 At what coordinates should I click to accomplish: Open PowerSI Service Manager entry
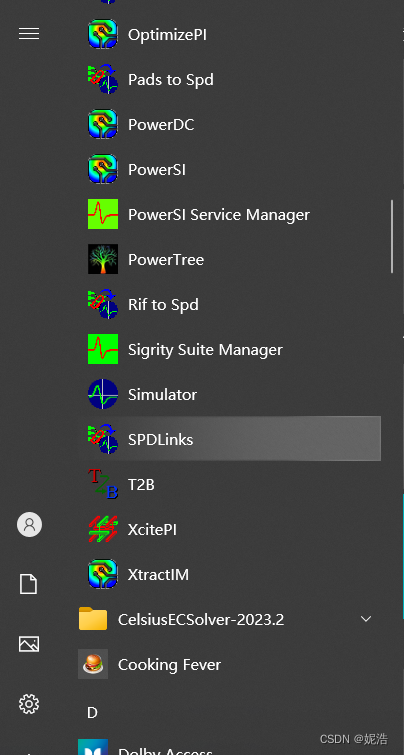pyautogui.click(x=229, y=214)
